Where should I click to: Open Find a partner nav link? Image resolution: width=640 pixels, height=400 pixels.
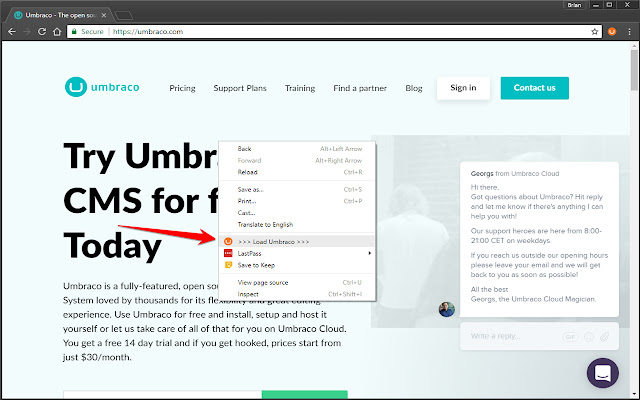pyautogui.click(x=360, y=88)
